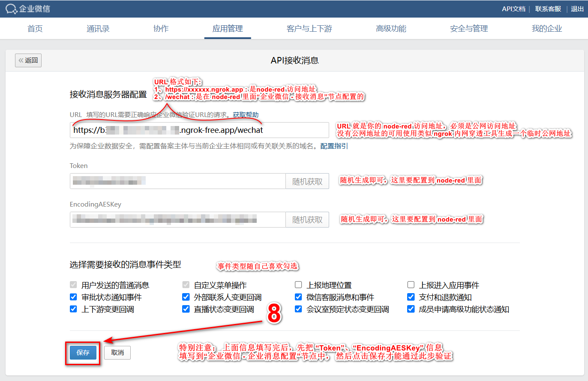
Task: Click the Token field label
Action: pyautogui.click(x=78, y=165)
